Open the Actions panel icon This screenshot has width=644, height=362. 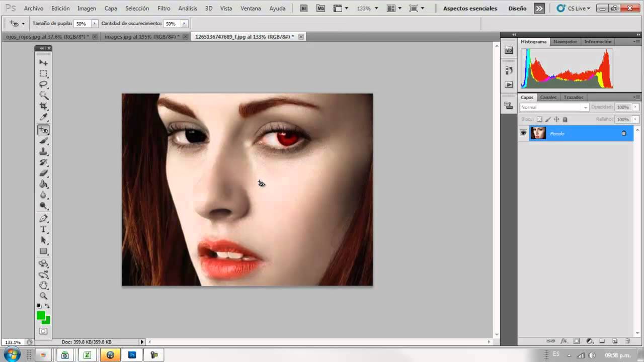pyautogui.click(x=509, y=85)
